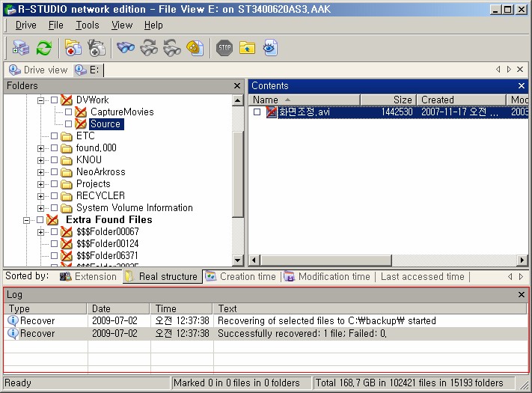
Task: Sort by Modification time
Action: click(327, 276)
